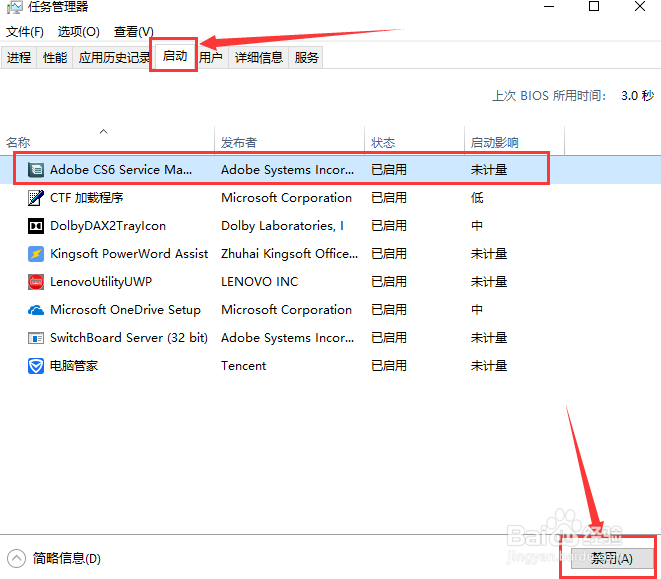Switch to the 用户 tab
The width and height of the screenshot is (661, 579).
[x=211, y=57]
